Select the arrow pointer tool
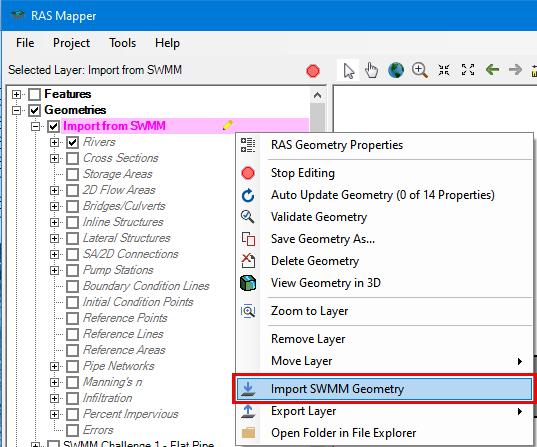 click(x=348, y=71)
